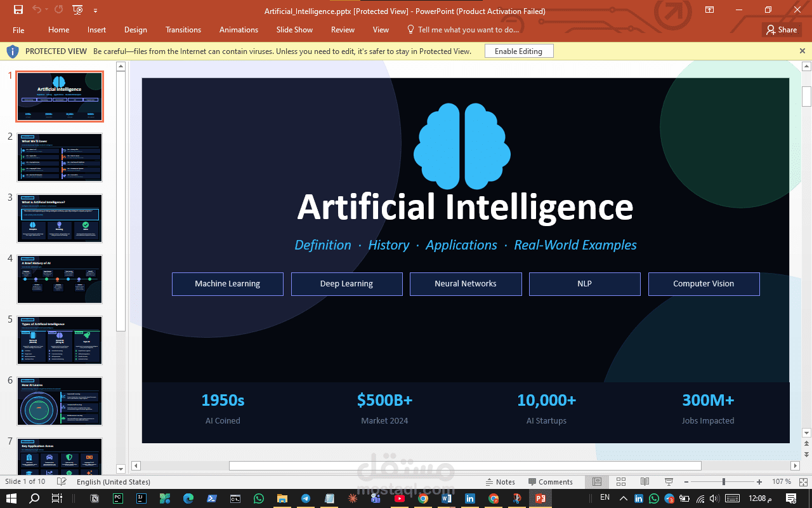Viewport: 812px width, 508px height.
Task: Switch to Slide Sorter view icon
Action: [621, 482]
